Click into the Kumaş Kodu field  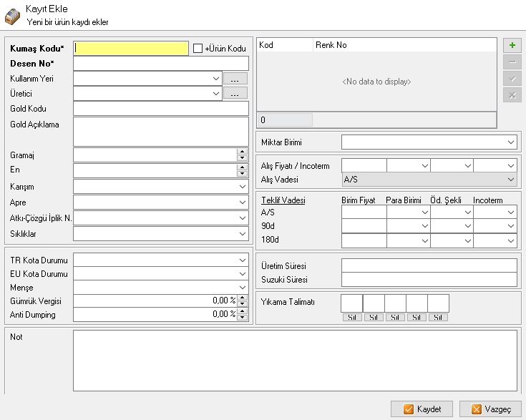[x=131, y=48]
